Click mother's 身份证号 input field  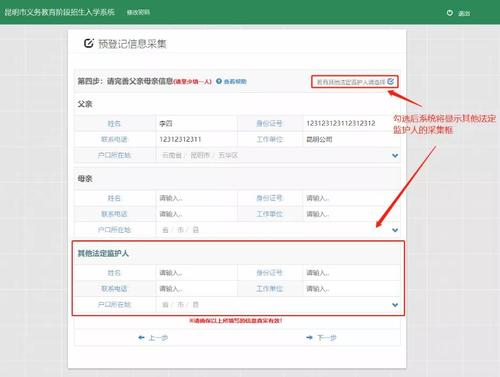(x=352, y=198)
